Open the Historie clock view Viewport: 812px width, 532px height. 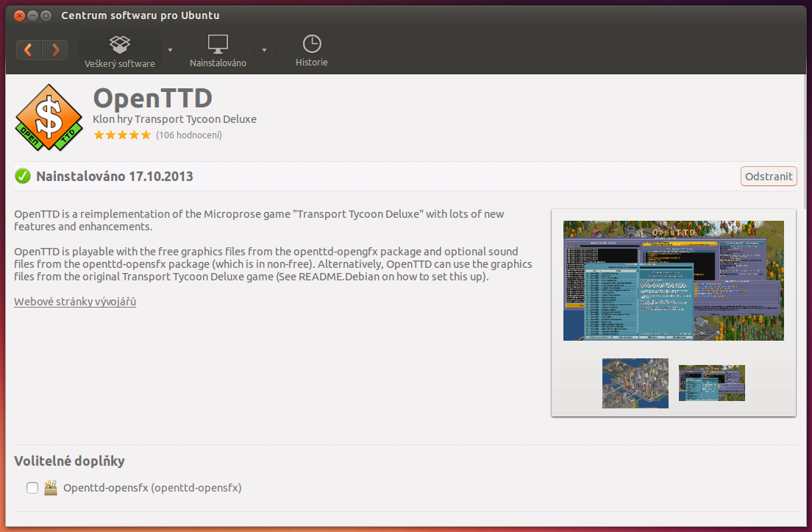click(312, 51)
